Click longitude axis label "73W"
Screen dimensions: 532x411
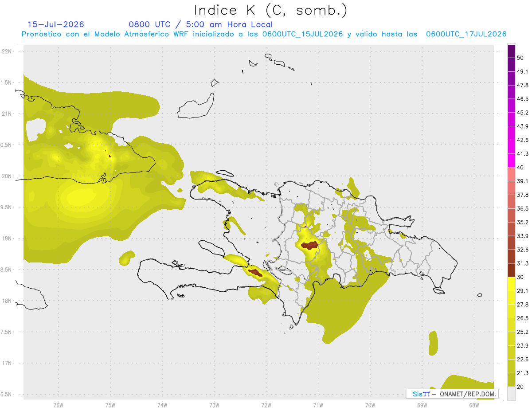(x=214, y=405)
